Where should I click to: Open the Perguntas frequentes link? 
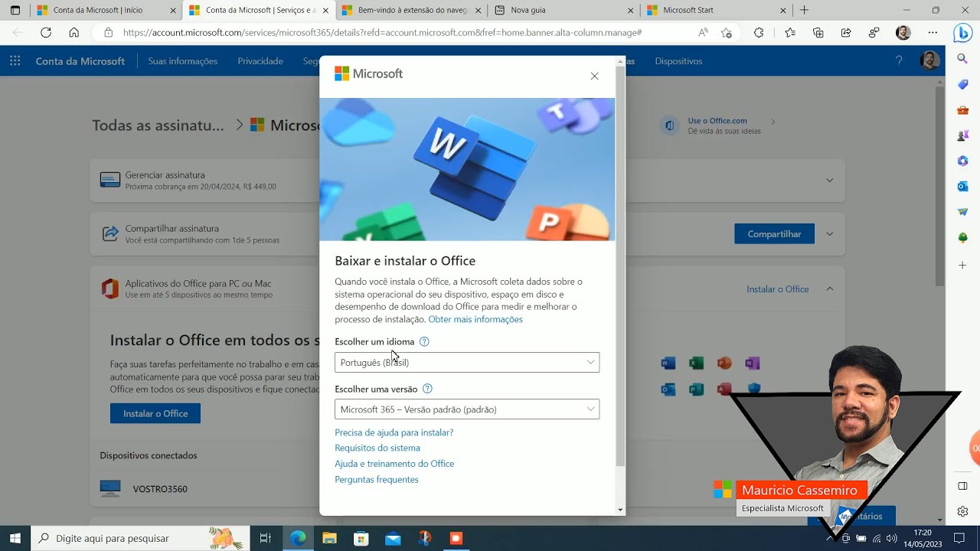pos(377,480)
